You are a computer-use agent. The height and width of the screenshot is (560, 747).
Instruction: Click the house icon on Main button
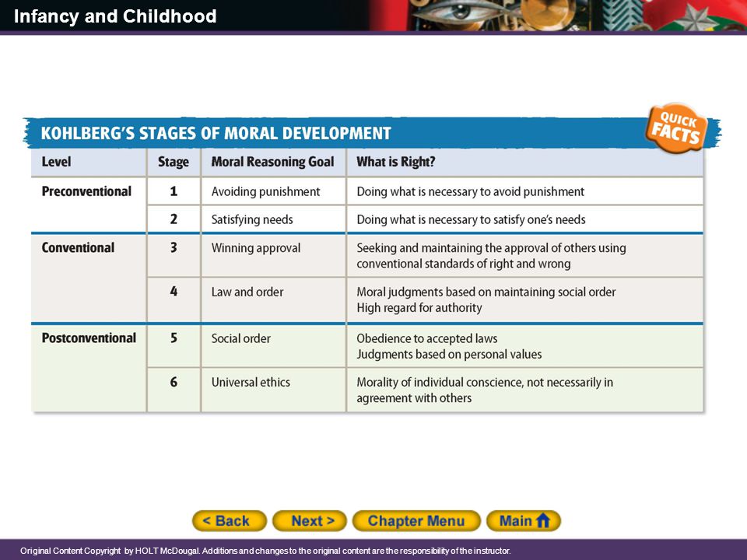tap(543, 520)
